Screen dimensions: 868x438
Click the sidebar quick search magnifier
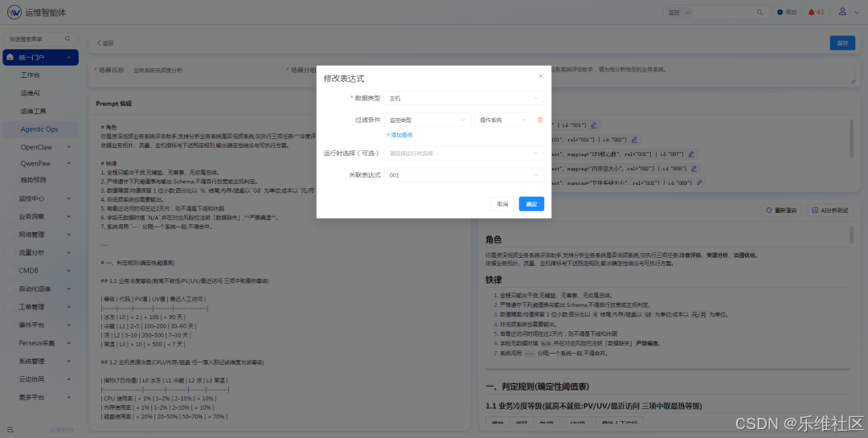(x=68, y=39)
